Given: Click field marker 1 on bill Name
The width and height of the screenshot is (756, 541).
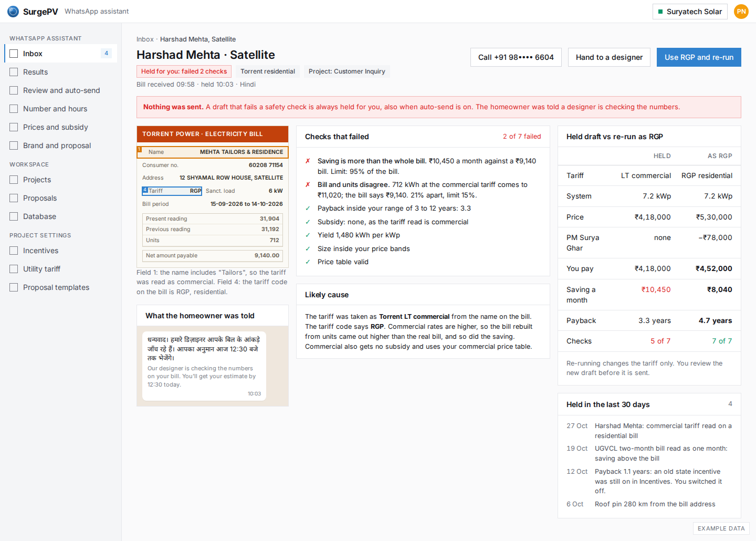Looking at the screenshot, I should 140,149.
